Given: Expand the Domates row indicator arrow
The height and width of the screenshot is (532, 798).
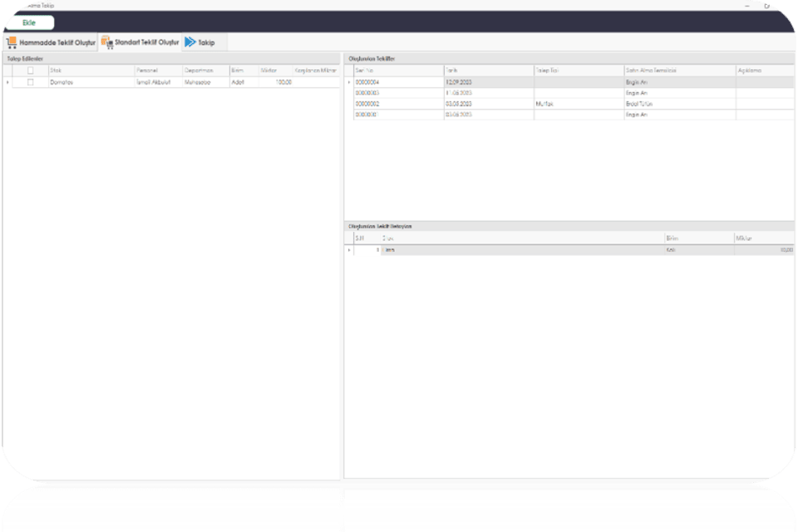Looking at the screenshot, I should pyautogui.click(x=7, y=82).
